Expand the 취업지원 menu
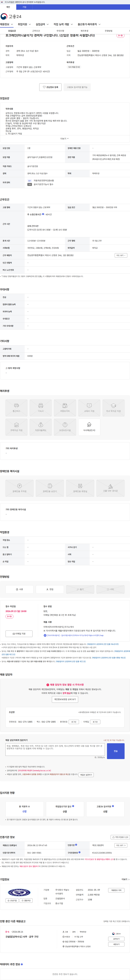Screen dimensions: 130x980 24,24
